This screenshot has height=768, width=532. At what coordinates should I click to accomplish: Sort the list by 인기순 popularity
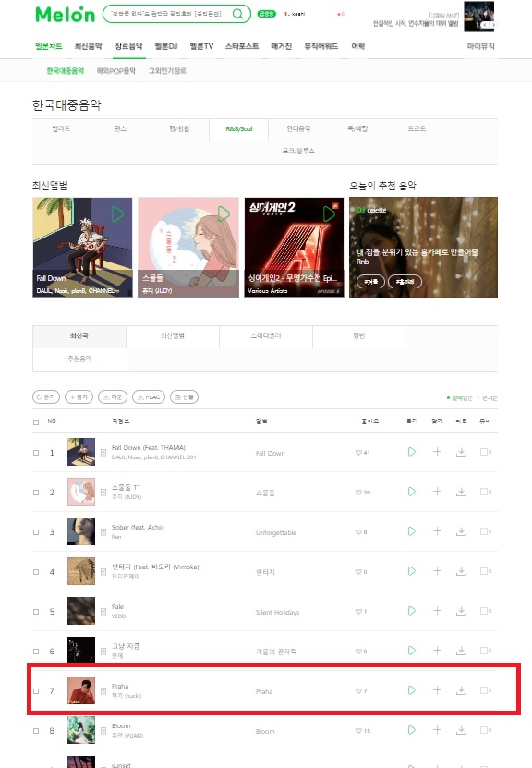point(489,398)
